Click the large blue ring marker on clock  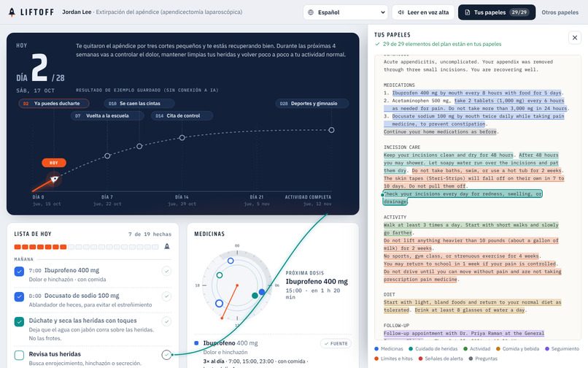(x=220, y=303)
